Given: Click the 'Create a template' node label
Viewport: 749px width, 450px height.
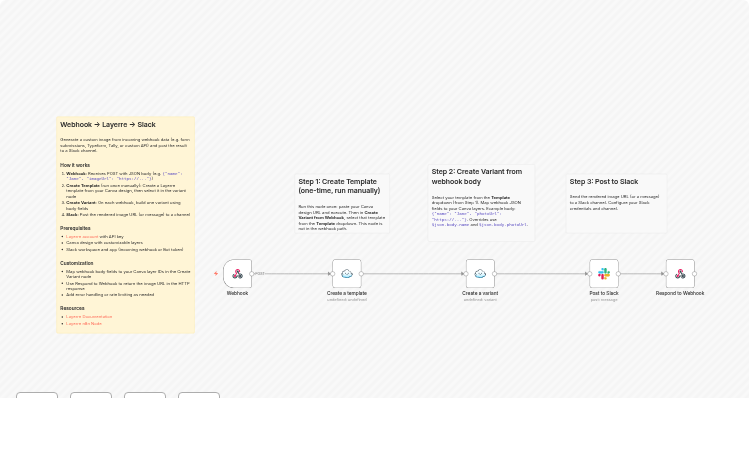Looking at the screenshot, I should point(347,293).
